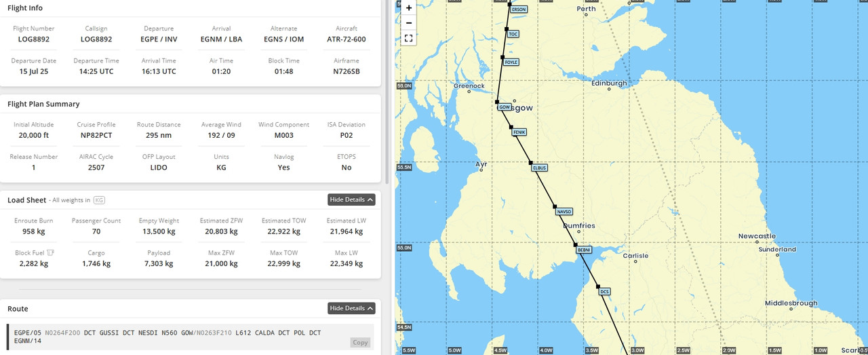Viewport: 868px width, 355px height.
Task: Click the AIRAC cycle 2507 value
Action: click(96, 167)
